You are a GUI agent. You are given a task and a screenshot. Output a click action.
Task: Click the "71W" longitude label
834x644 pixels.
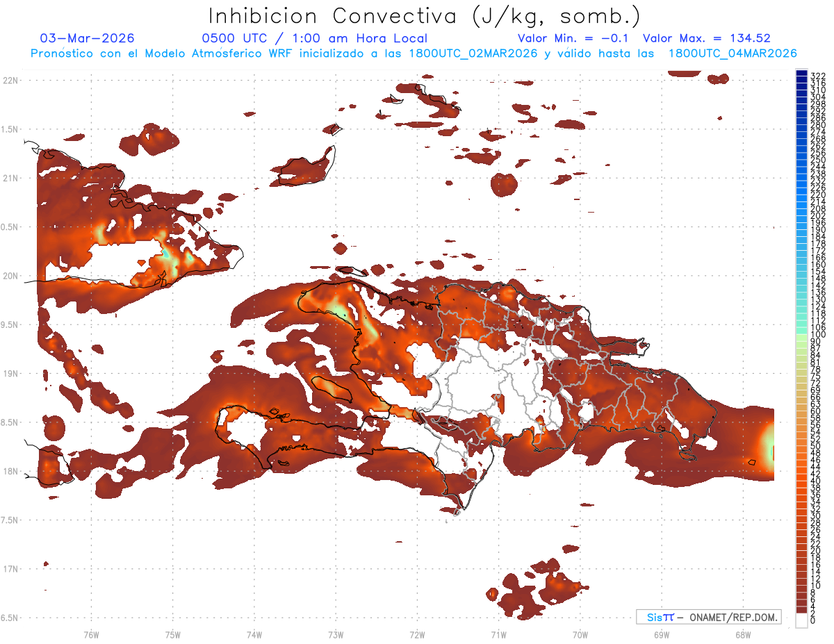pyautogui.click(x=498, y=634)
